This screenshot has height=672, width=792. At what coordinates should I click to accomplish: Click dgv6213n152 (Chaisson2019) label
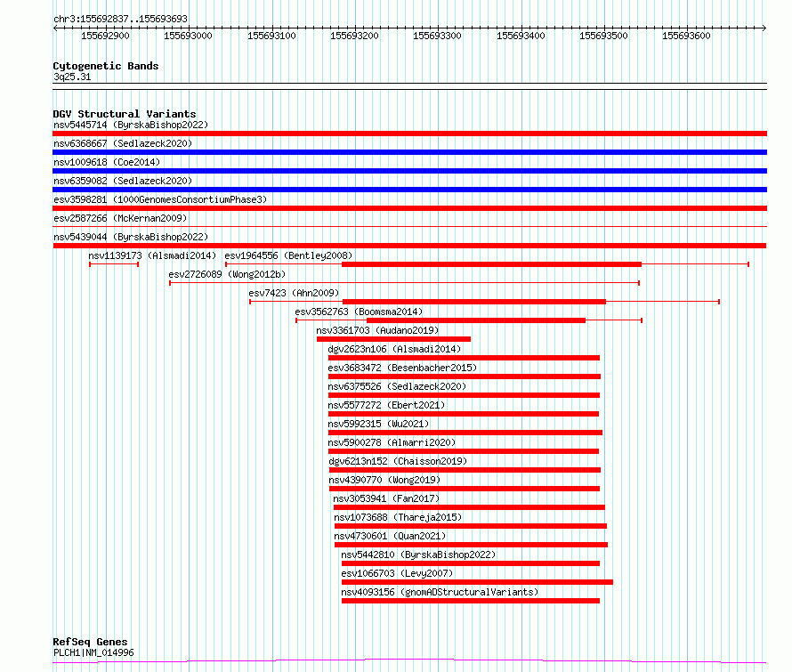398,461
